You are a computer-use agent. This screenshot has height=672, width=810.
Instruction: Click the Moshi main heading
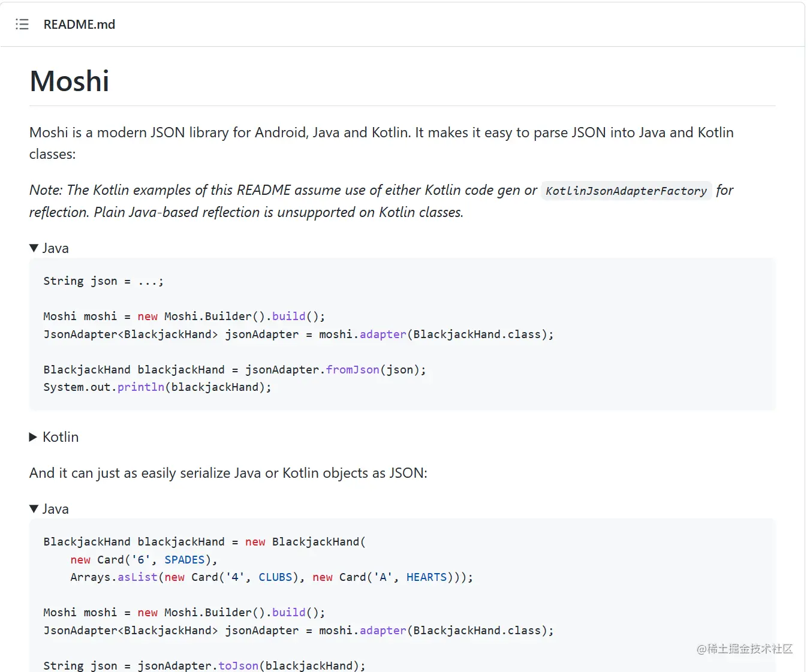pos(70,81)
